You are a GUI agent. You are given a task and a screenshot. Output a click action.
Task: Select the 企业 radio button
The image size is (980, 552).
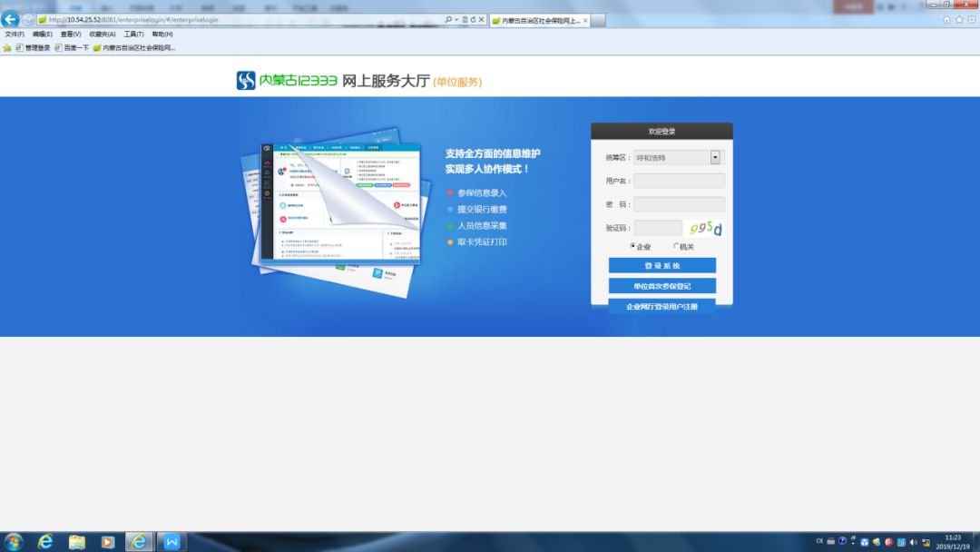633,246
